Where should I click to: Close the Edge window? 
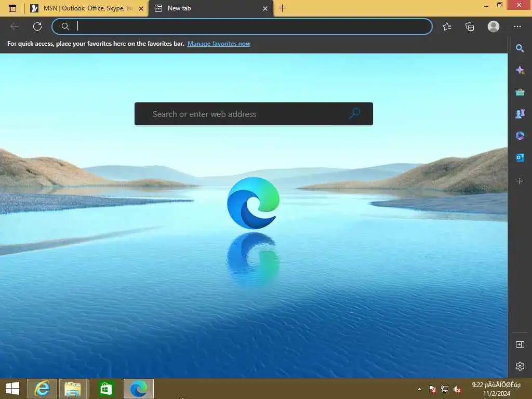tap(519, 5)
